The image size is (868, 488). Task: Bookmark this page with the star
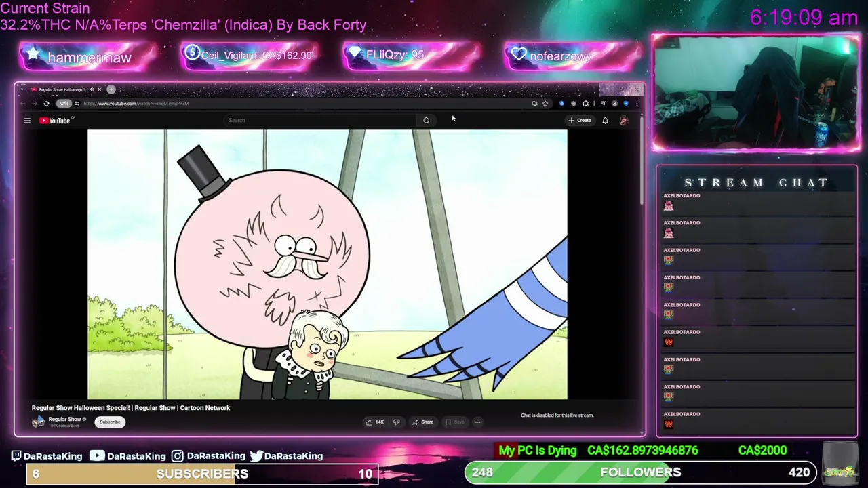(545, 104)
